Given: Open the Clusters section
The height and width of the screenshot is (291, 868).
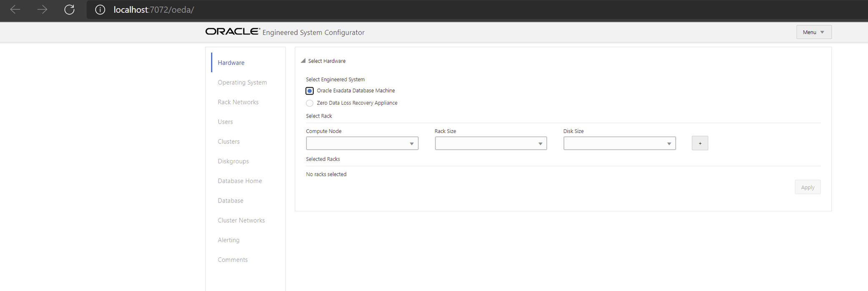Looking at the screenshot, I should click(229, 141).
